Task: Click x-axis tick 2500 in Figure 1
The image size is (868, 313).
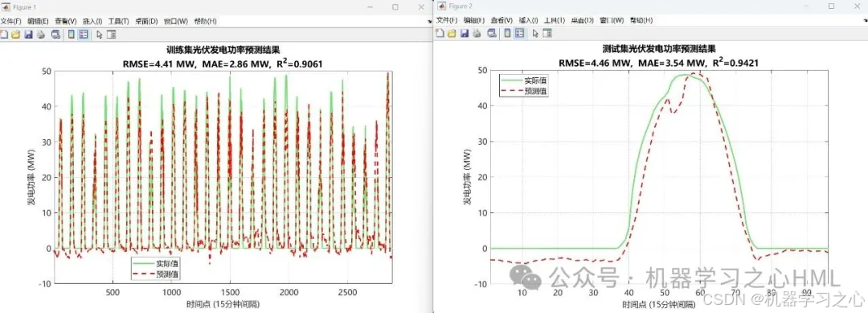Action: coord(347,293)
